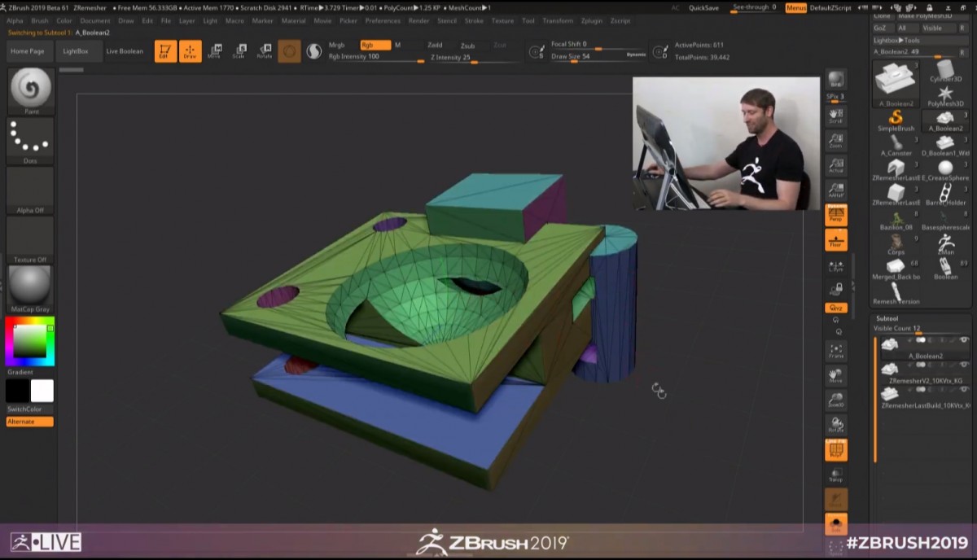Open the MatCap Gray material picker
The height and width of the screenshot is (560, 977).
[x=31, y=287]
